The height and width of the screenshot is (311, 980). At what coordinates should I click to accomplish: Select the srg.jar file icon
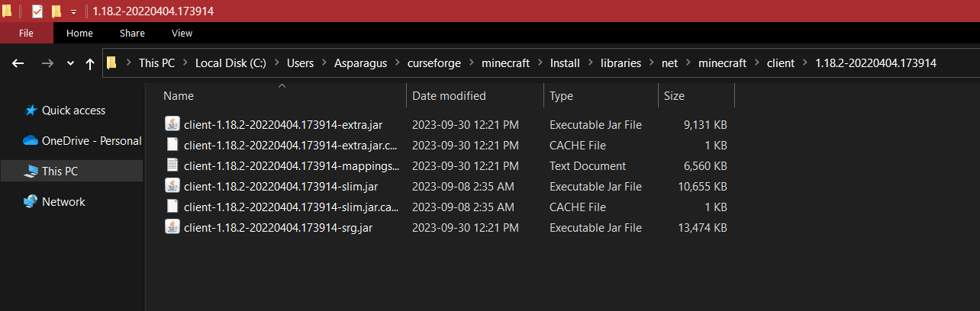pyautogui.click(x=172, y=227)
